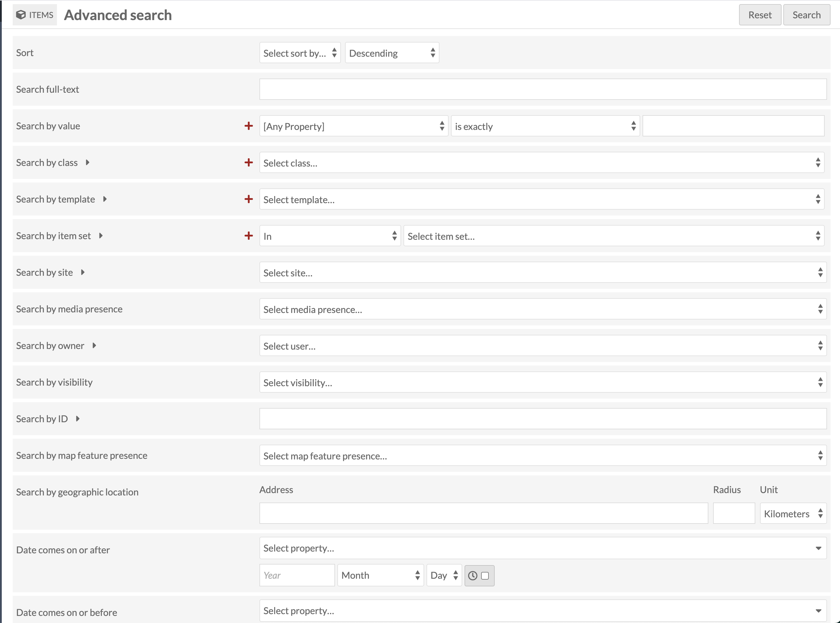Screen dimensions: 840x623
Task: Click the Reset button
Action: [x=760, y=15]
